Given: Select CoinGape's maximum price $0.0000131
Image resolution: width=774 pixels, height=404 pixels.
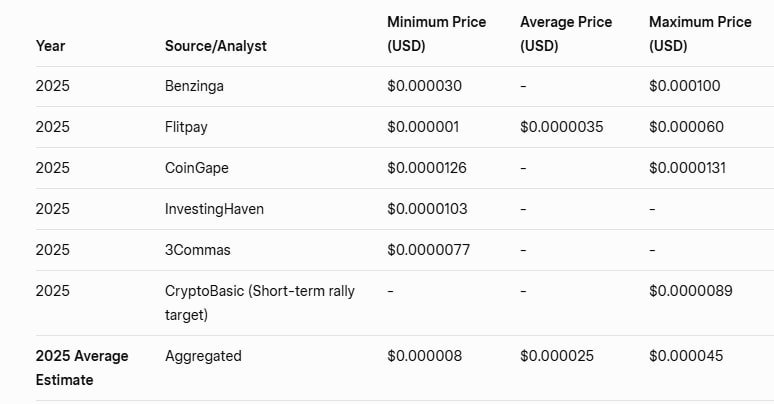Looking at the screenshot, I should [x=690, y=168].
